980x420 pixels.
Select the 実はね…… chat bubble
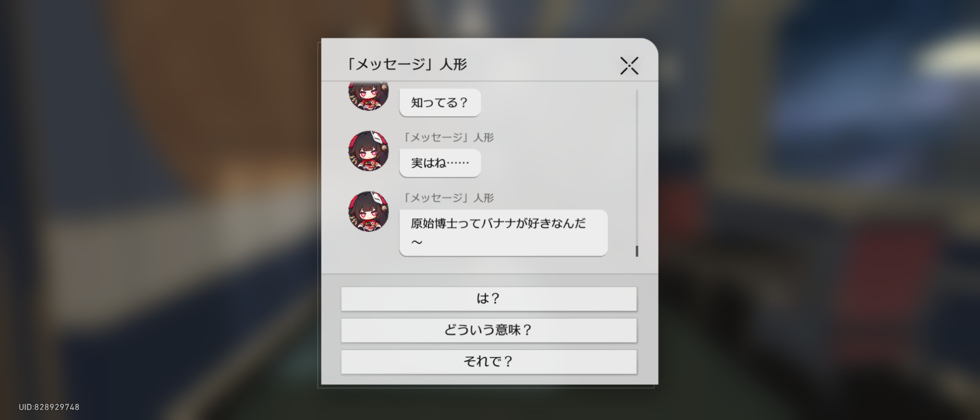440,163
